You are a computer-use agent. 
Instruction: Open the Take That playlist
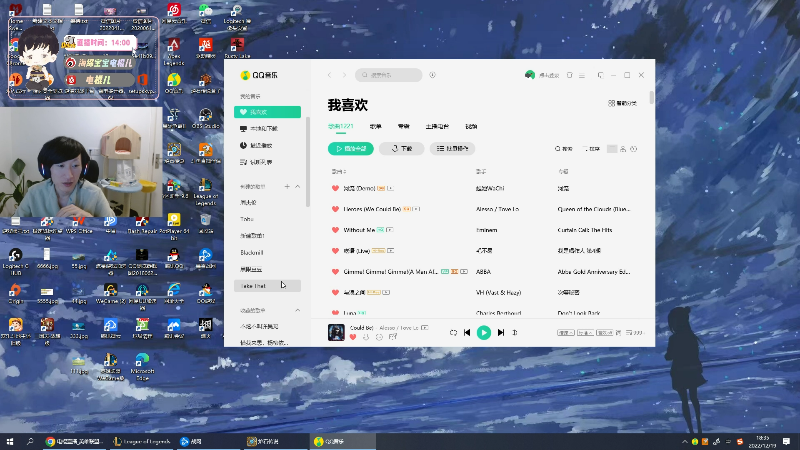coord(267,286)
